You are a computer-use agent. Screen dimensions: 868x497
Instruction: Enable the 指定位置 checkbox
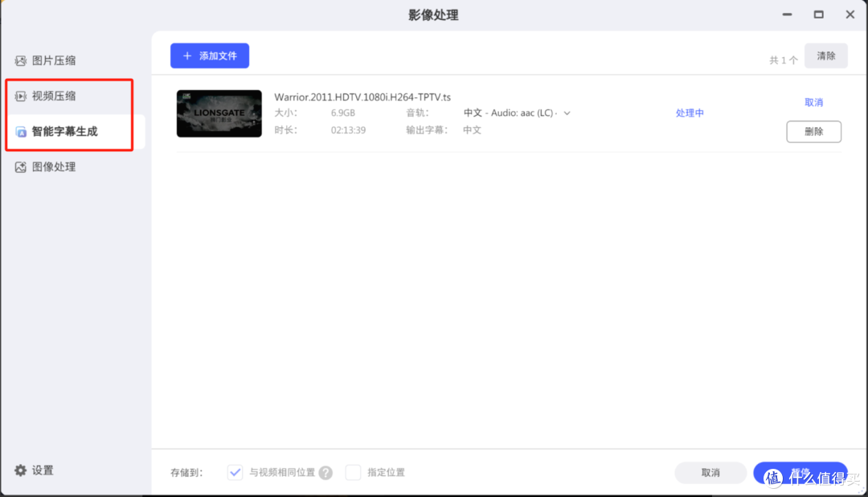coord(353,473)
